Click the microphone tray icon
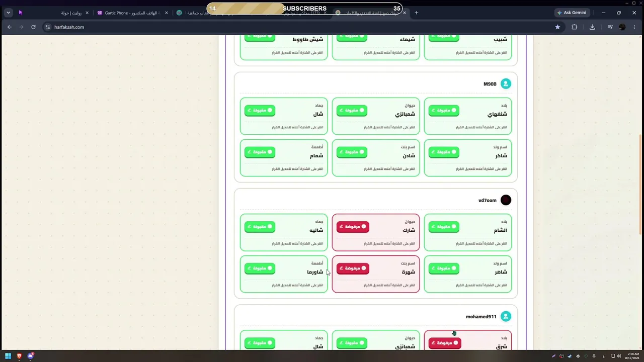The width and height of the screenshot is (644, 362). [x=594, y=356]
